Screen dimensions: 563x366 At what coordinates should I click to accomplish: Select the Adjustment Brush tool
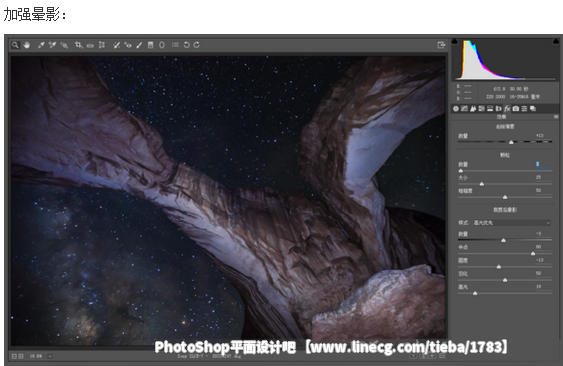[x=139, y=45]
